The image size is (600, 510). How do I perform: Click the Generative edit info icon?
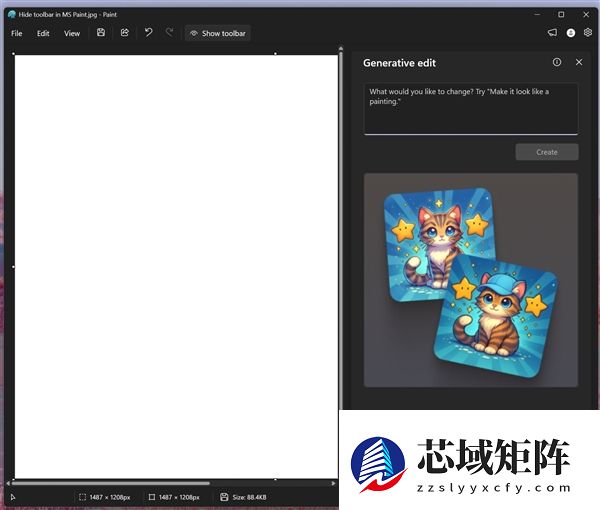coord(557,62)
